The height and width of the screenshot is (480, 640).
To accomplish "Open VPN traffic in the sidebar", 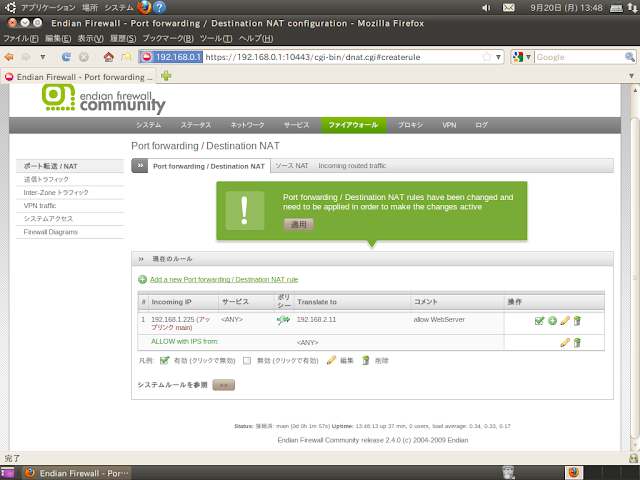I will pyautogui.click(x=70, y=205).
